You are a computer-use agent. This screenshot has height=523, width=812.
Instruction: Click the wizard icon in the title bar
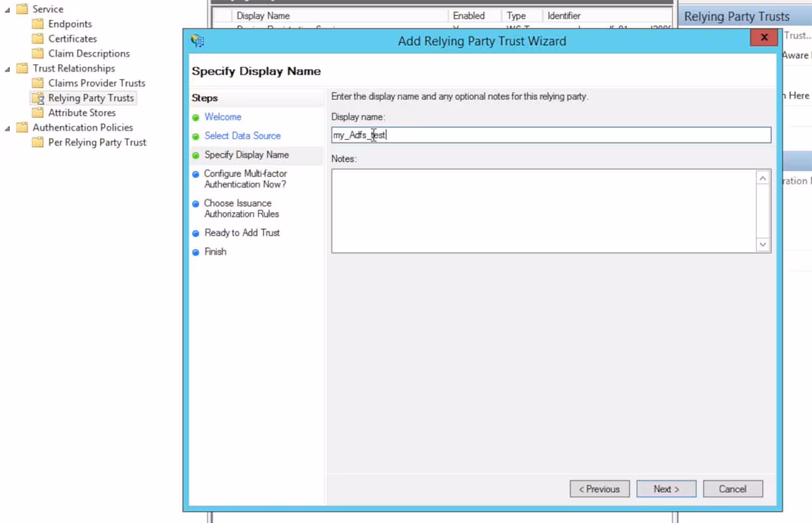[x=197, y=41]
